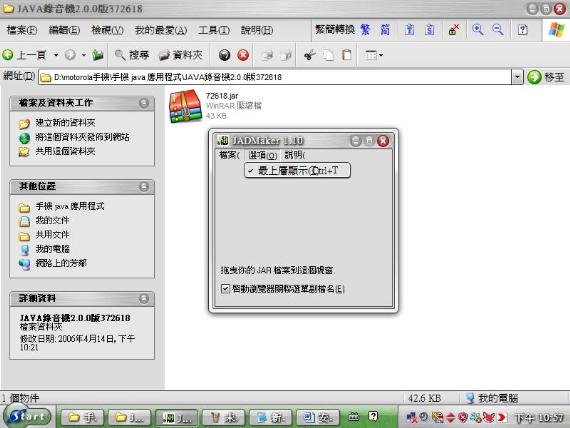Click the zoom in magnifier icon

pos(478,29)
